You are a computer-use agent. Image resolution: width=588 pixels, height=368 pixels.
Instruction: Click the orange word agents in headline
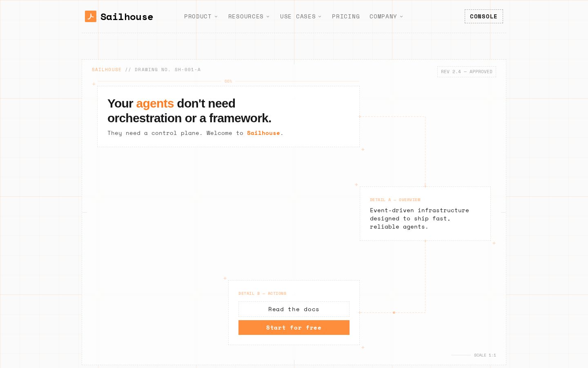[x=155, y=103]
